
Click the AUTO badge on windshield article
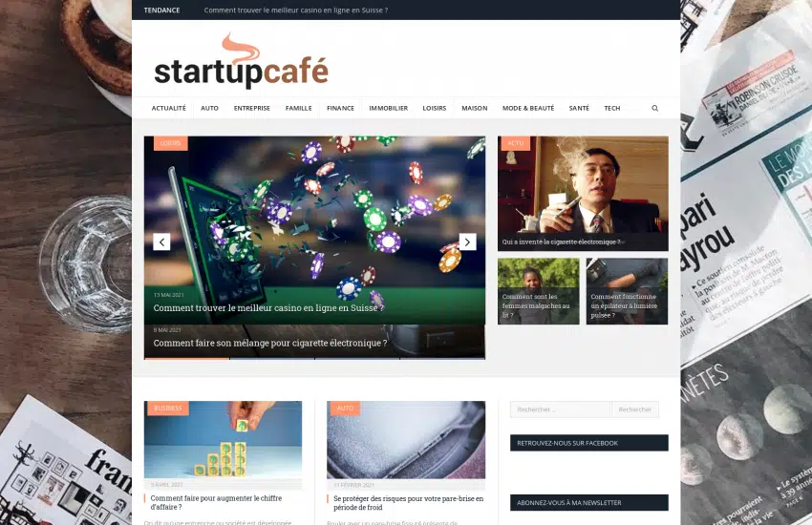[345, 409]
